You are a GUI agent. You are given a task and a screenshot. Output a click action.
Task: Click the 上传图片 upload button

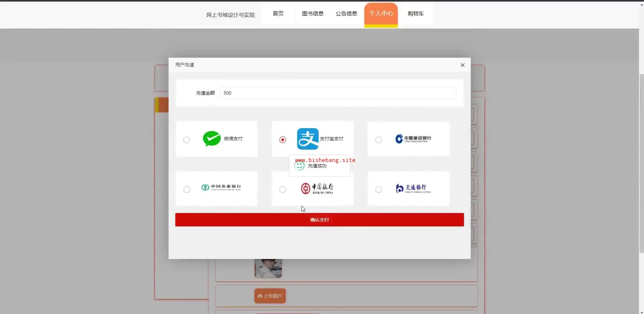tap(270, 296)
